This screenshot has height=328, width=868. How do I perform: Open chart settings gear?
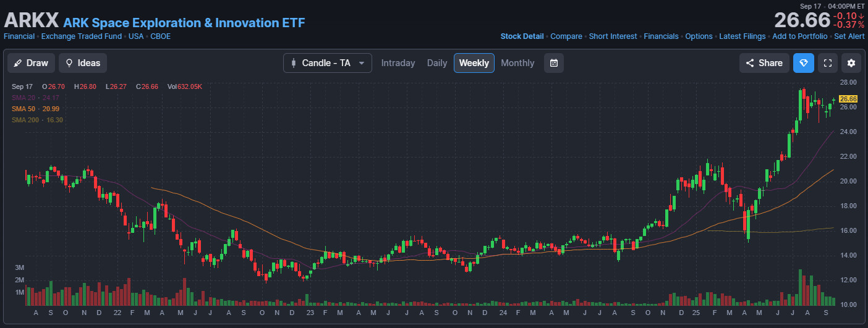coord(851,63)
